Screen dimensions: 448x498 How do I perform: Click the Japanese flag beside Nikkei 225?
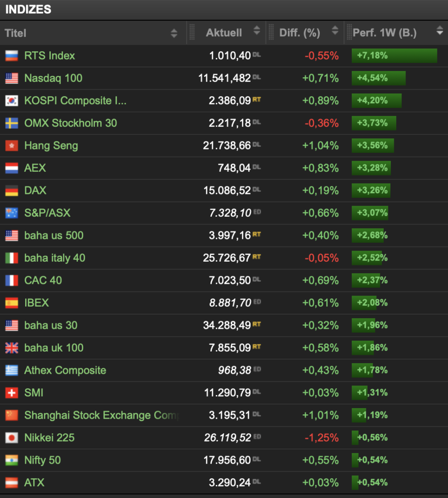(x=12, y=438)
